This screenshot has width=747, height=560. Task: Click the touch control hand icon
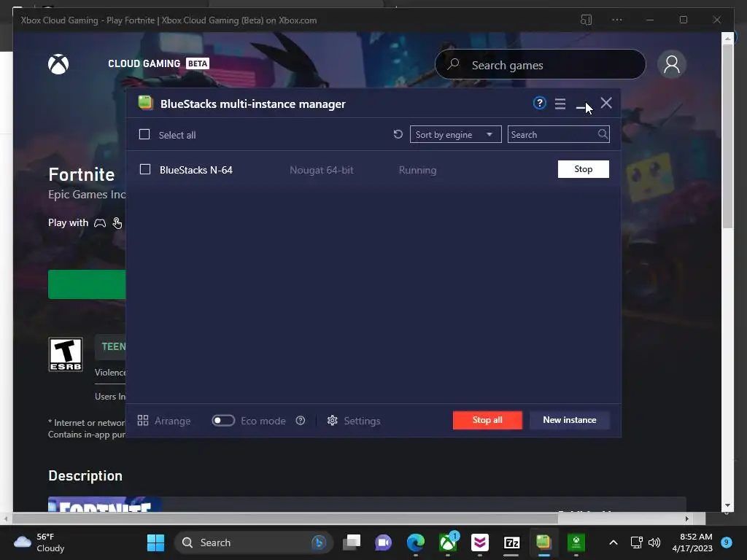click(x=117, y=223)
